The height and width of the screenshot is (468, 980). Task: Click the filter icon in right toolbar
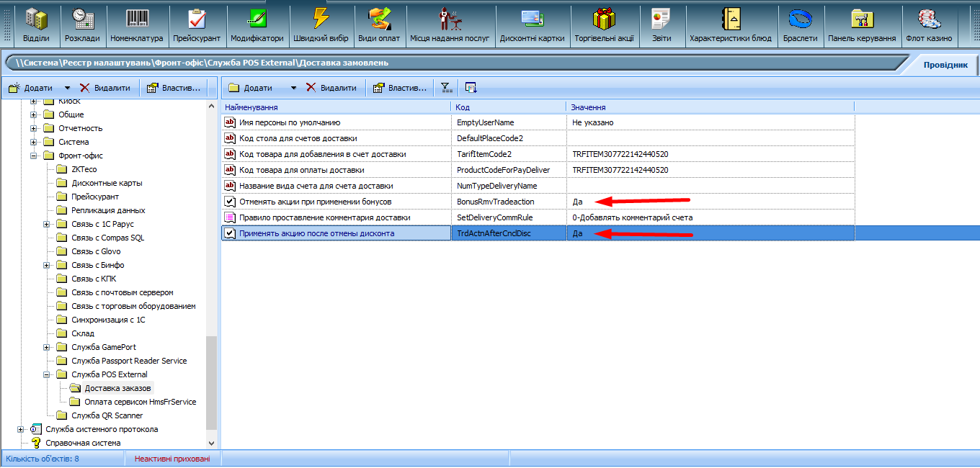pyautogui.click(x=447, y=88)
